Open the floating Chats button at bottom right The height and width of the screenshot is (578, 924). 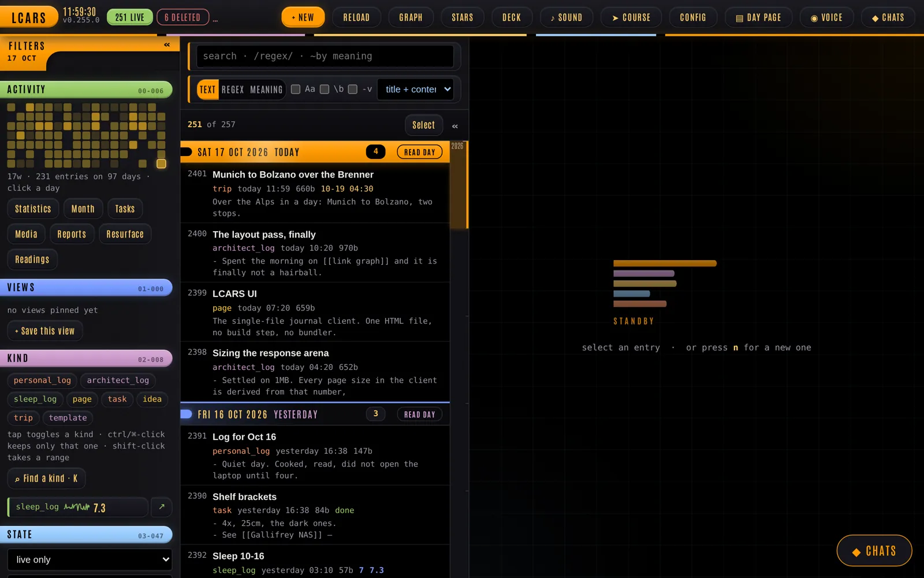point(874,551)
